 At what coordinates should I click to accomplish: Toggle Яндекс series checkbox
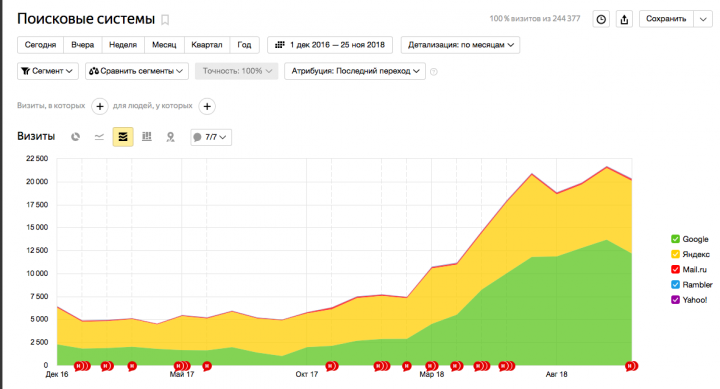click(x=675, y=254)
